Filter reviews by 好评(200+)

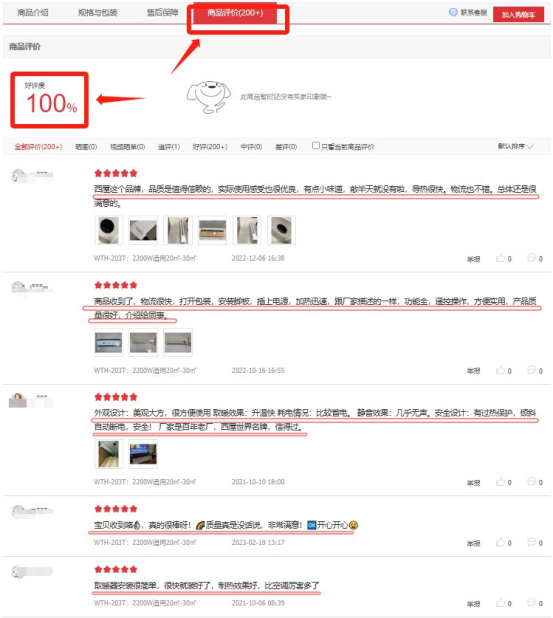(x=210, y=147)
